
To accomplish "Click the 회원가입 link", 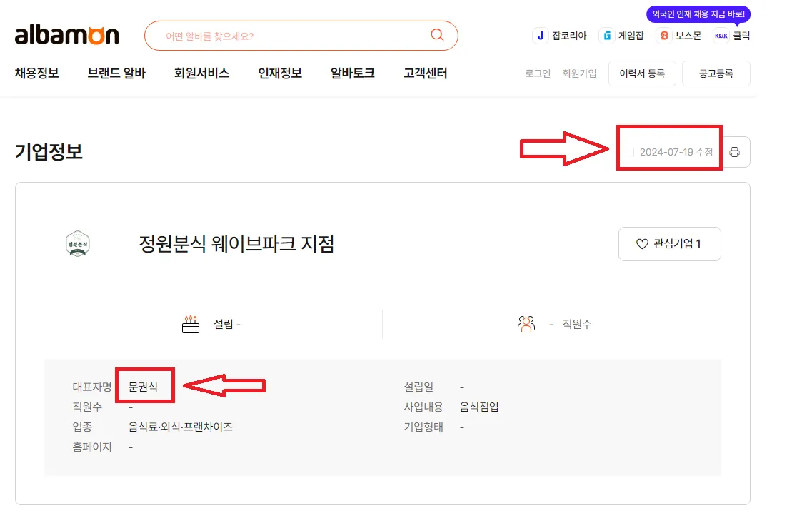I will (579, 73).
